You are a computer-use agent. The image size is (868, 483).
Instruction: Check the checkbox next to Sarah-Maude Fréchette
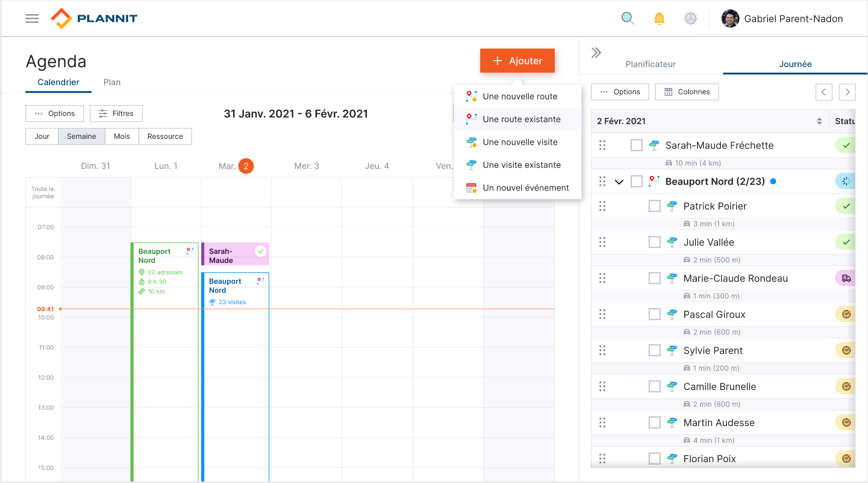636,145
